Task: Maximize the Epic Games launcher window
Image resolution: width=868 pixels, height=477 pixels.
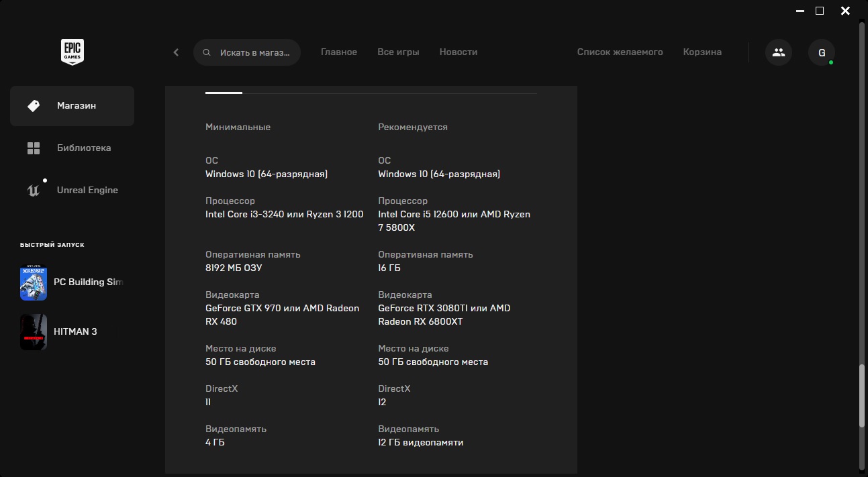Action: click(x=820, y=11)
